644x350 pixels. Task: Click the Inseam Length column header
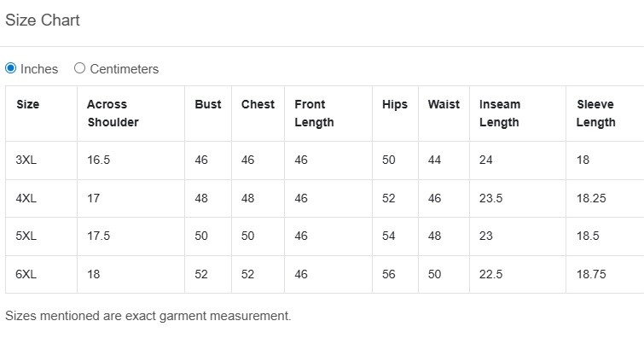pyautogui.click(x=500, y=113)
